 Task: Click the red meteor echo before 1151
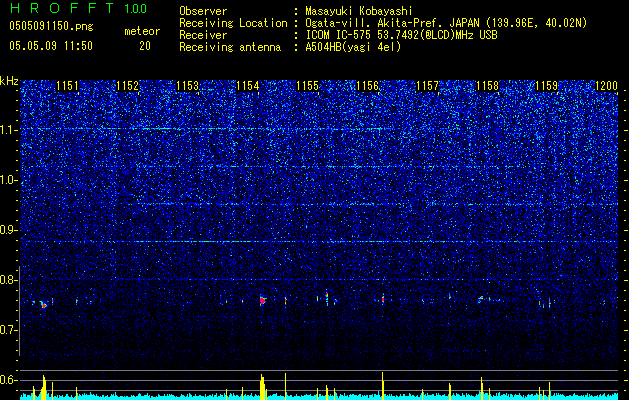coord(44,305)
